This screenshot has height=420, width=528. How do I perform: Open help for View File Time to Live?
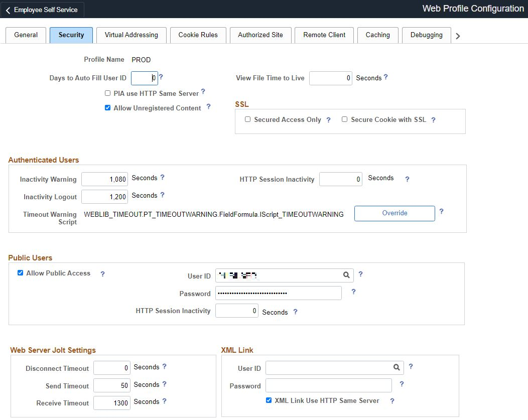[x=385, y=77]
